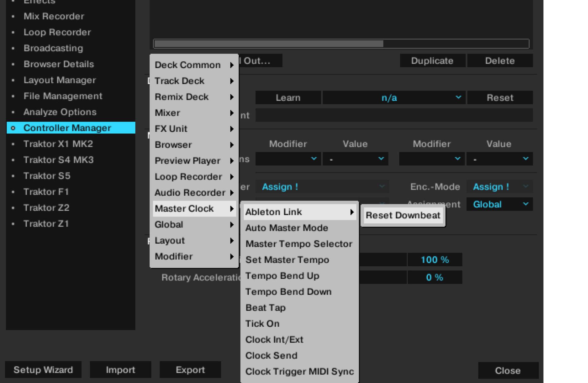Image resolution: width=588 pixels, height=383 pixels.
Task: Open the second Modifier dropdown
Action: click(432, 159)
